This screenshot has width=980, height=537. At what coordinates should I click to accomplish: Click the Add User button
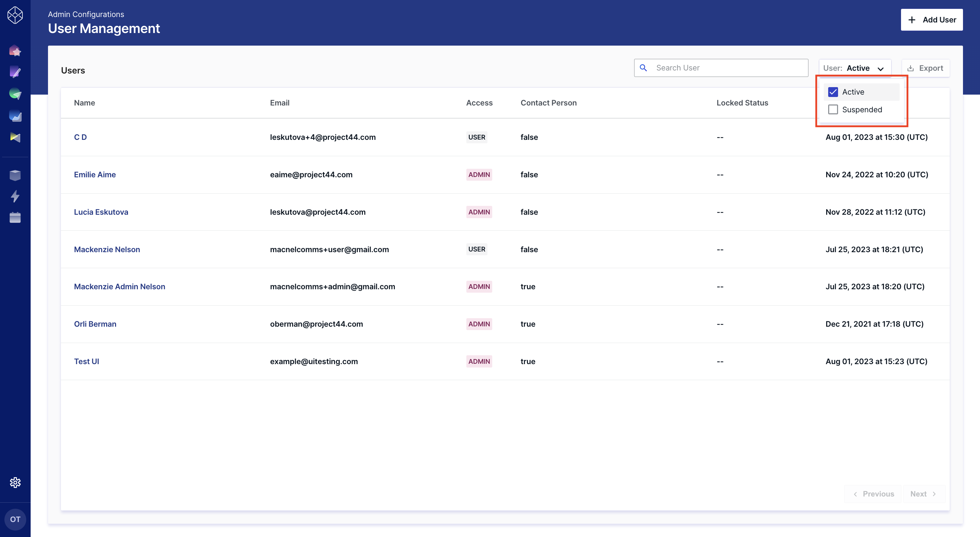(932, 20)
